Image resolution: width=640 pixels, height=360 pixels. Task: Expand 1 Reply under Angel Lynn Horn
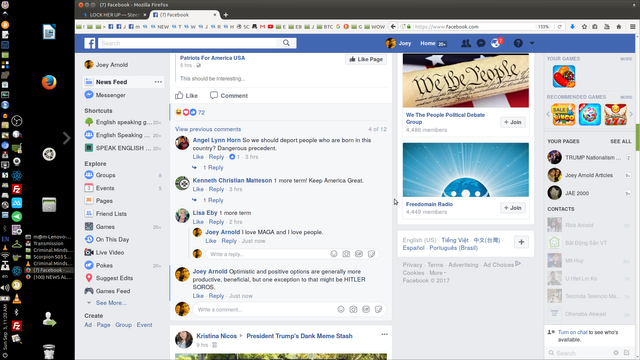point(213,168)
